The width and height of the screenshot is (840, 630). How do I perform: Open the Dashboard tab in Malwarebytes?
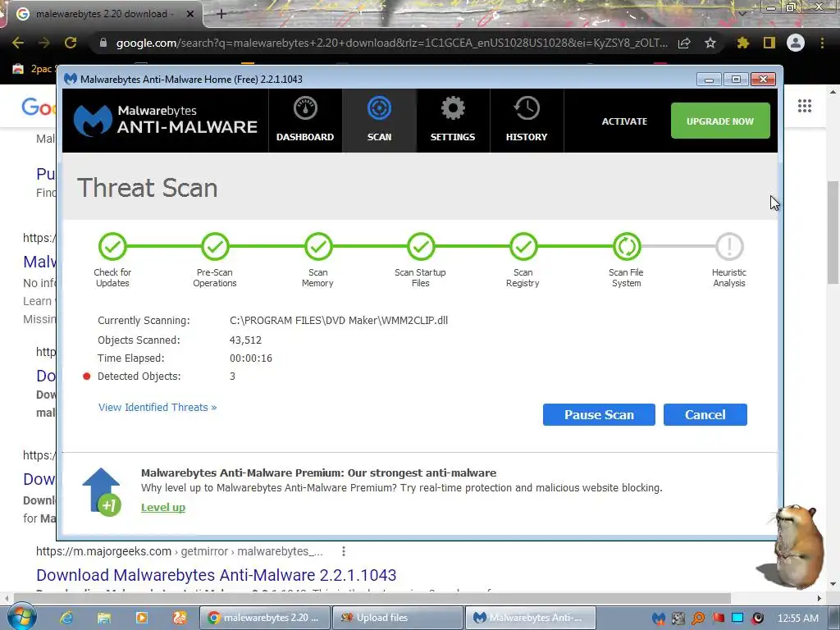pos(305,121)
